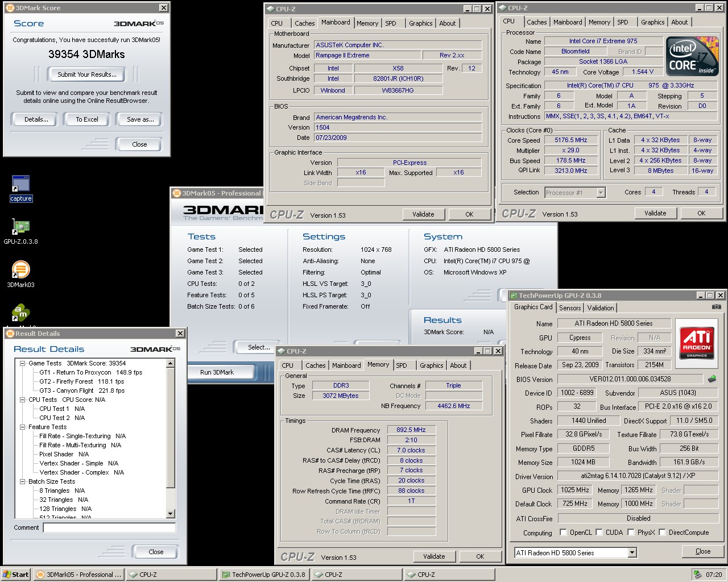Screen dimensions: 728x582
Task: Select the Vertex Shader - Complex row
Action: coord(82,472)
